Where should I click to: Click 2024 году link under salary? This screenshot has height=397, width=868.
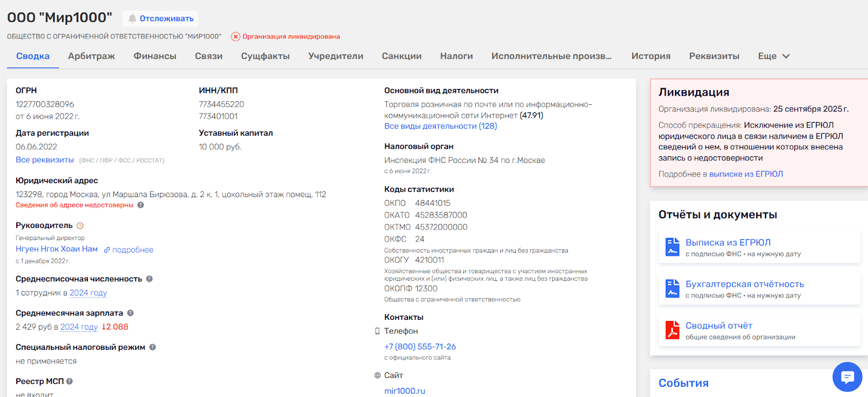(79, 327)
